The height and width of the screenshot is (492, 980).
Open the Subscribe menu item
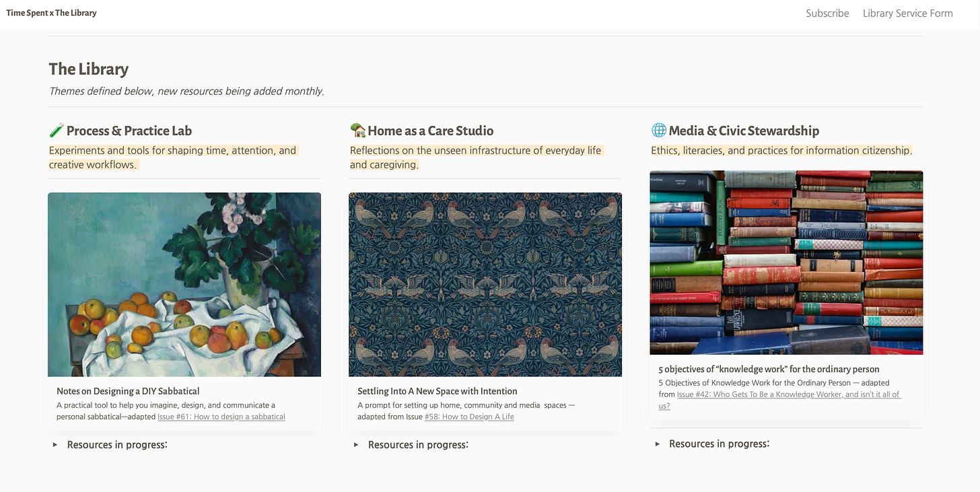[827, 13]
